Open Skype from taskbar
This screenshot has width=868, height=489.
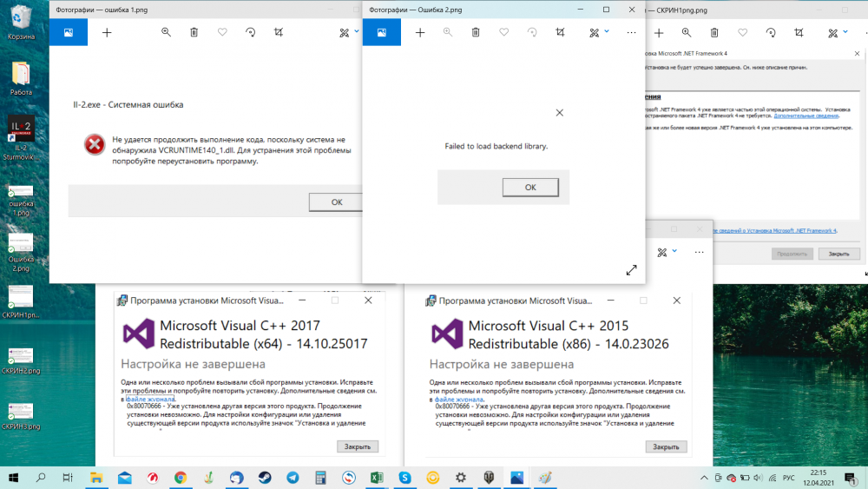click(x=404, y=478)
